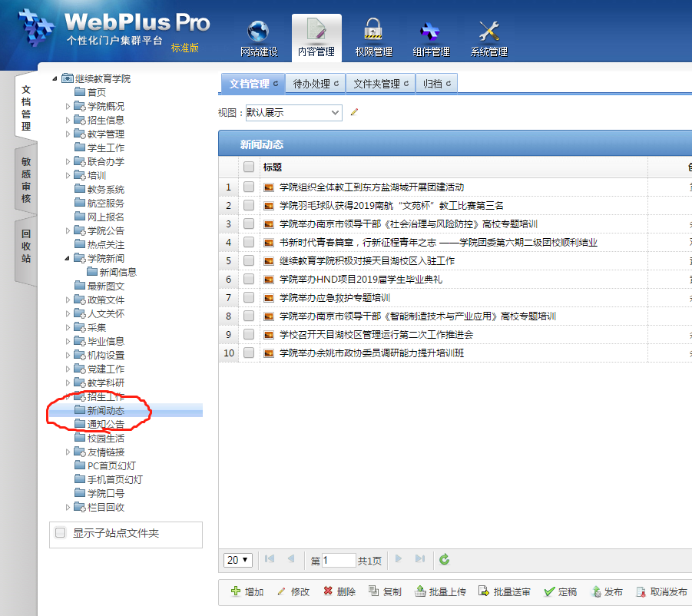Switch to the 归档 tab
This screenshot has height=616, width=692.
[436, 84]
